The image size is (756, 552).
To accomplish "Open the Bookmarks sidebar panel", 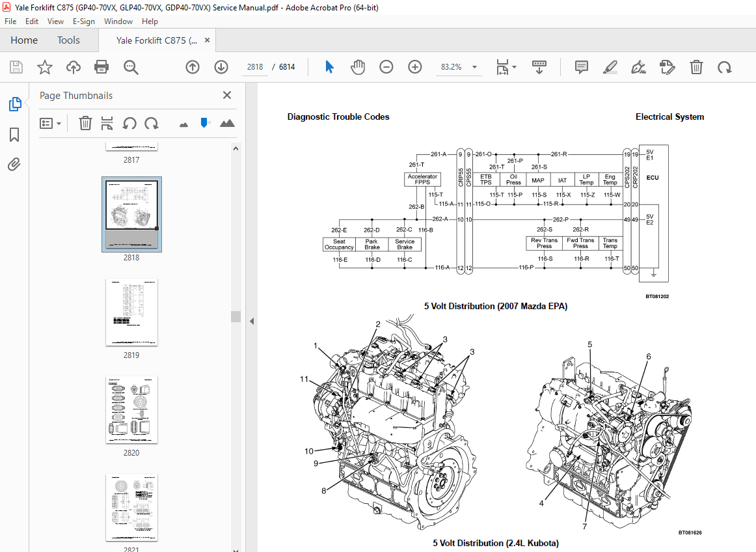I will pyautogui.click(x=14, y=135).
